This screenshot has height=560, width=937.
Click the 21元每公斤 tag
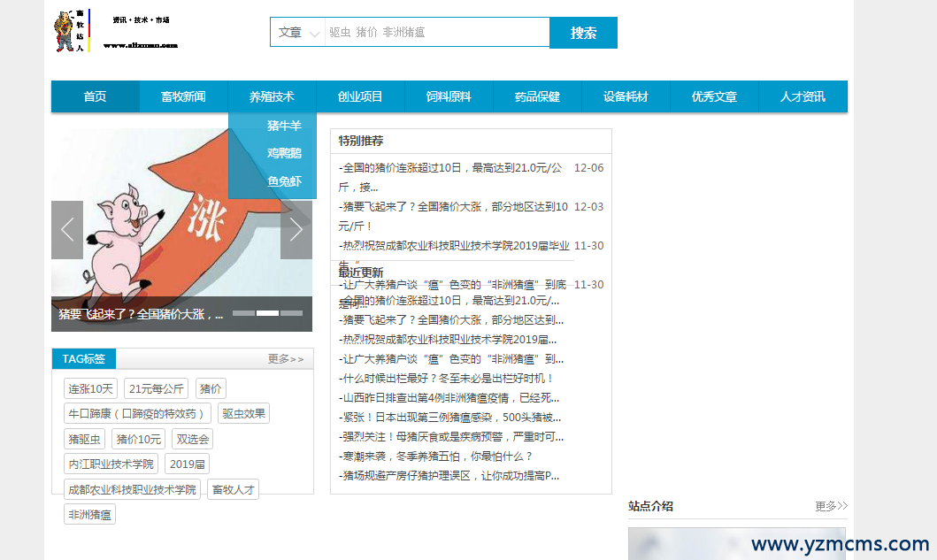click(156, 388)
